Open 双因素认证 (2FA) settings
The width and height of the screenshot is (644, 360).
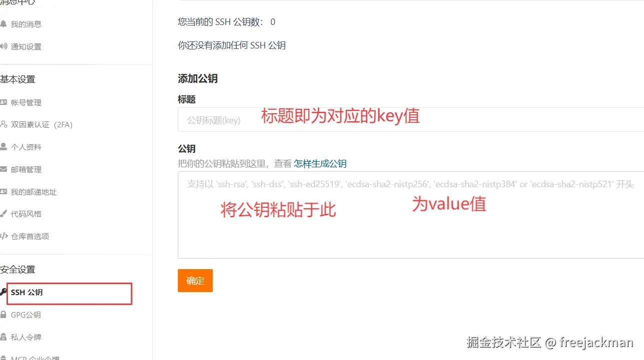click(40, 124)
